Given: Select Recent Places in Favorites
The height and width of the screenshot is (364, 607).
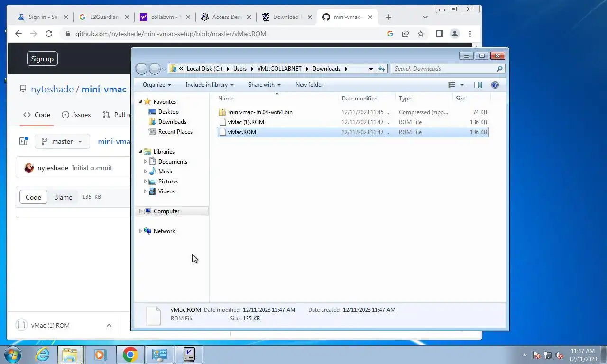Looking at the screenshot, I should [175, 132].
